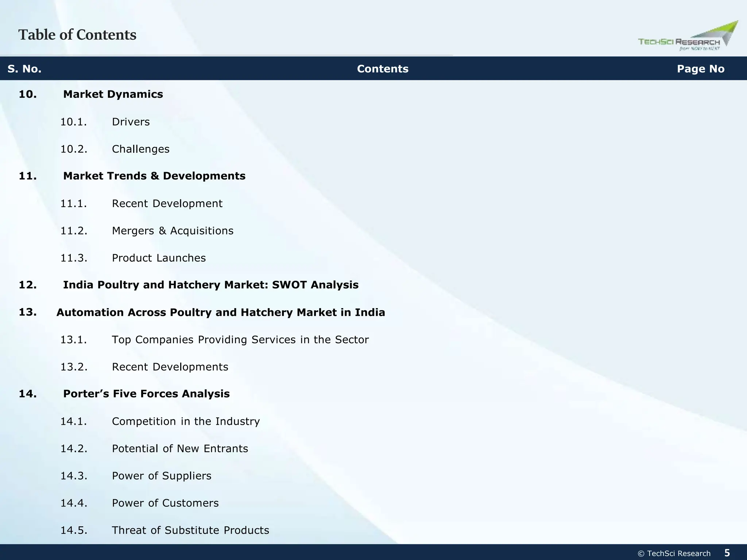Open Potential of New Entrants entry

point(179,449)
